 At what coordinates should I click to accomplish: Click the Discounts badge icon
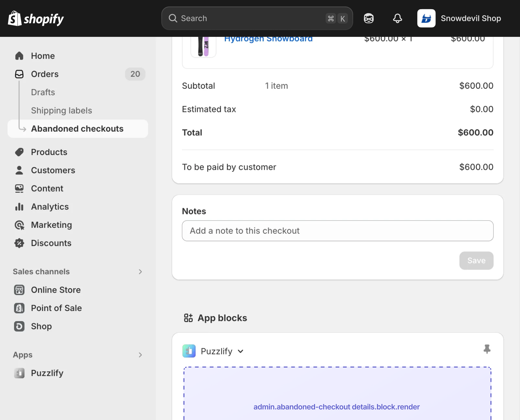pyautogui.click(x=19, y=243)
